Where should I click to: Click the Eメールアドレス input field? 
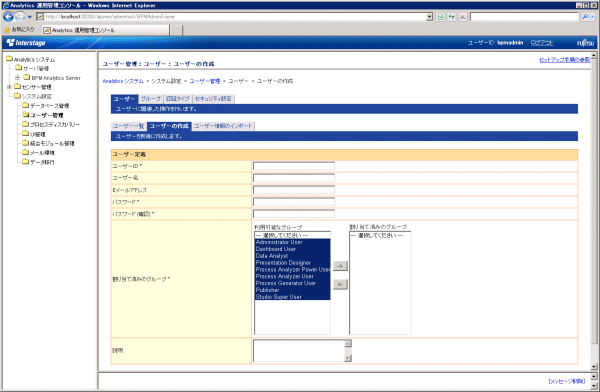point(294,190)
